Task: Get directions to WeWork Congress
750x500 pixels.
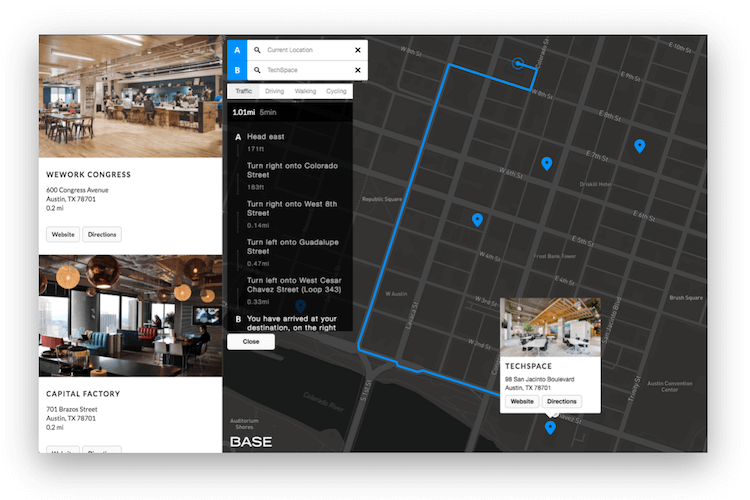Action: 102,234
